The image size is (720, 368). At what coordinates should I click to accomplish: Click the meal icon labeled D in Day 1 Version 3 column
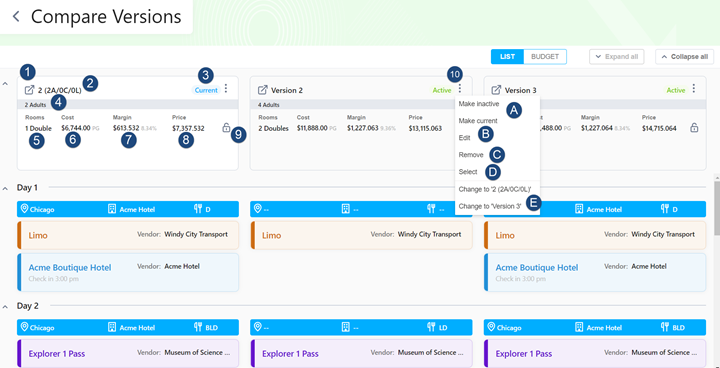[665, 209]
